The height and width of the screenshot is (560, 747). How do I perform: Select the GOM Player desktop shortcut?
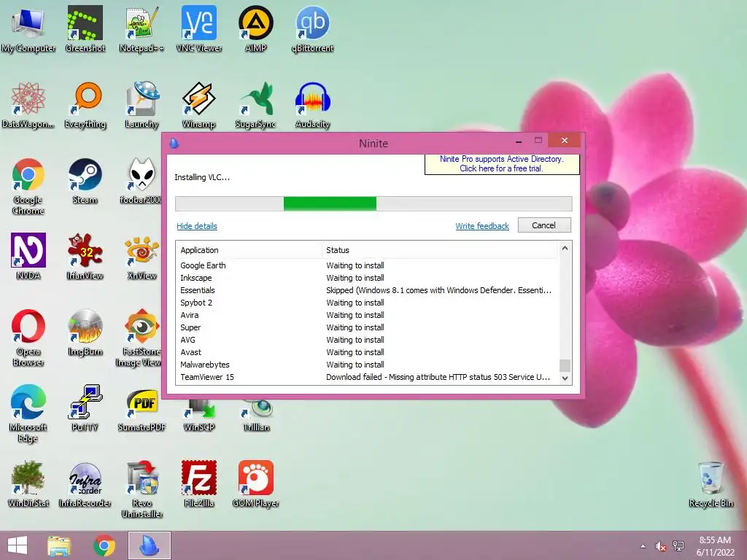click(256, 484)
